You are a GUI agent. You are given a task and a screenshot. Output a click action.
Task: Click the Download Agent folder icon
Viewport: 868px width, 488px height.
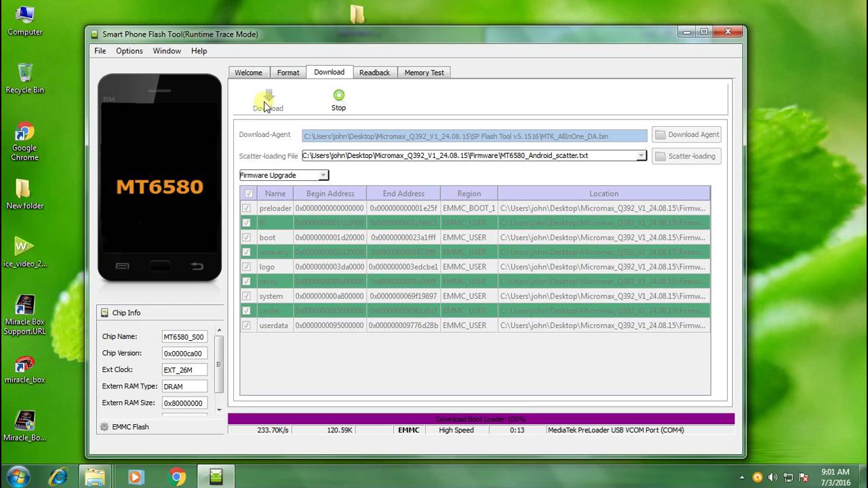(x=660, y=135)
